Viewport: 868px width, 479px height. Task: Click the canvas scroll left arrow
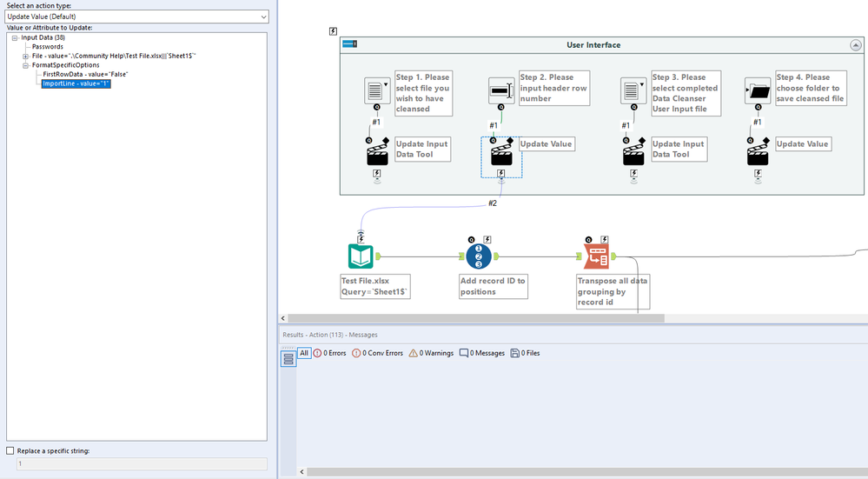coord(283,318)
